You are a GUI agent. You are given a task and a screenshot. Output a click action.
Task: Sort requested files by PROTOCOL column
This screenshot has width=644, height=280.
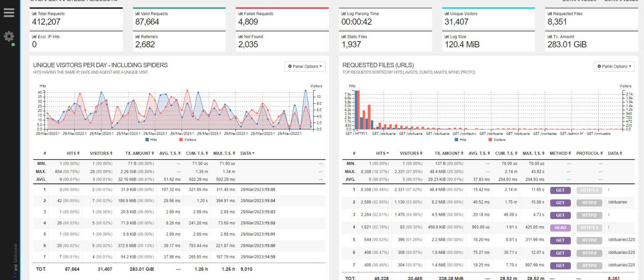pyautogui.click(x=590, y=153)
